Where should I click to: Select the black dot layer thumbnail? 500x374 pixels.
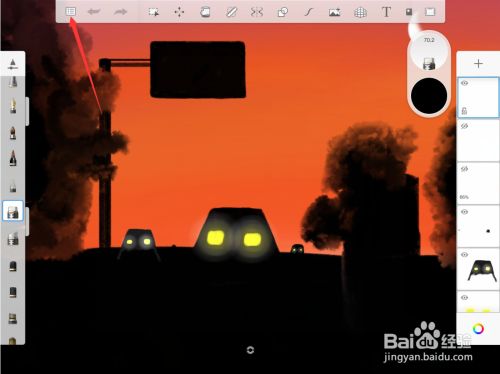(x=478, y=226)
